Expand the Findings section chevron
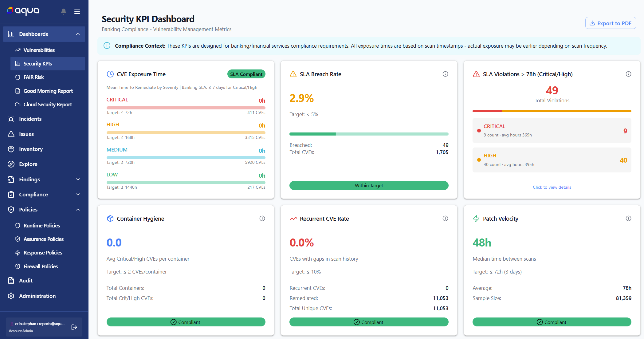Screen dimensions: 644x339 coord(78,179)
